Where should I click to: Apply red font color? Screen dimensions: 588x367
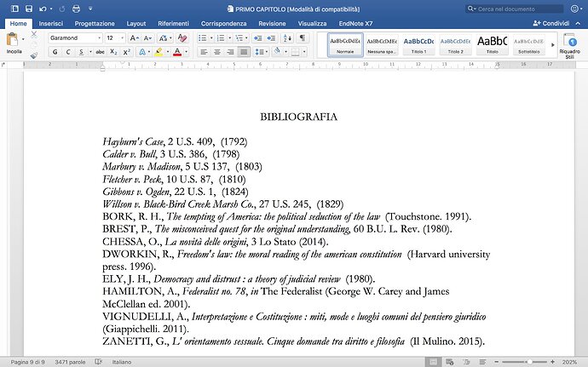tap(177, 52)
